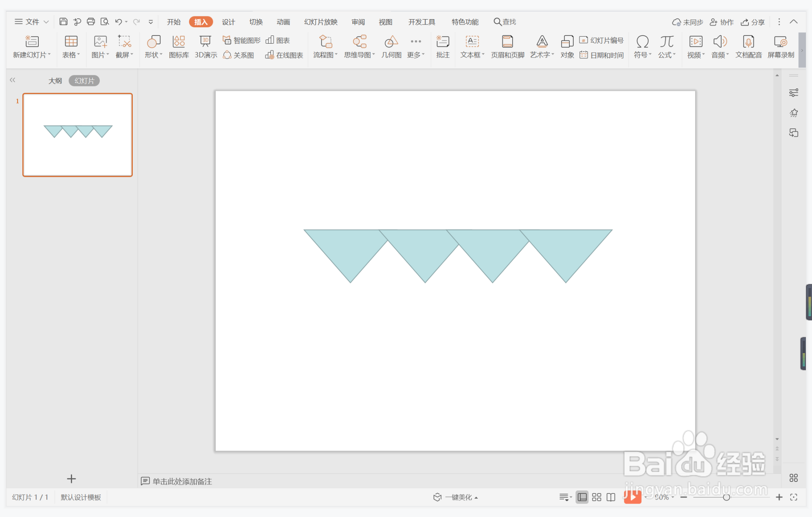Switch to slide sorter view icon

597,497
